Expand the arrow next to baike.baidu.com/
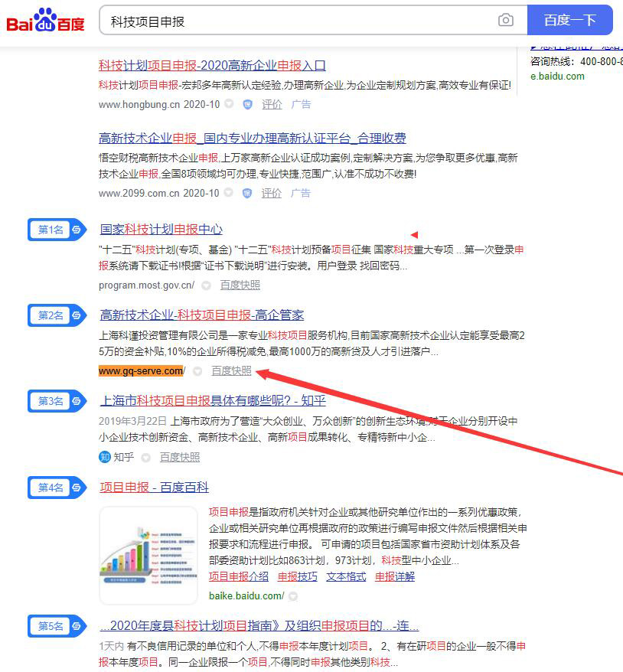The image size is (623, 672). coord(293,596)
